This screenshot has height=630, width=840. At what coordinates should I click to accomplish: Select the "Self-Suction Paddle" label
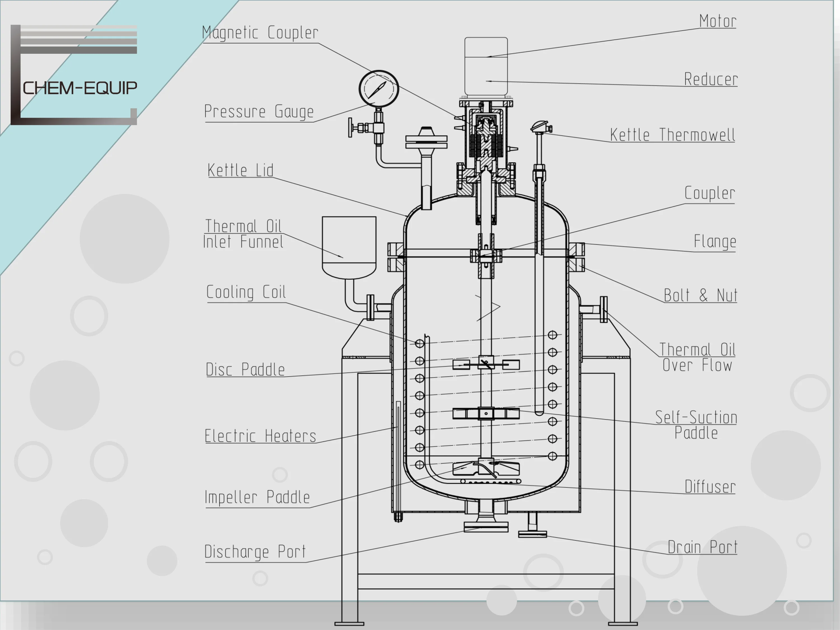[696, 425]
